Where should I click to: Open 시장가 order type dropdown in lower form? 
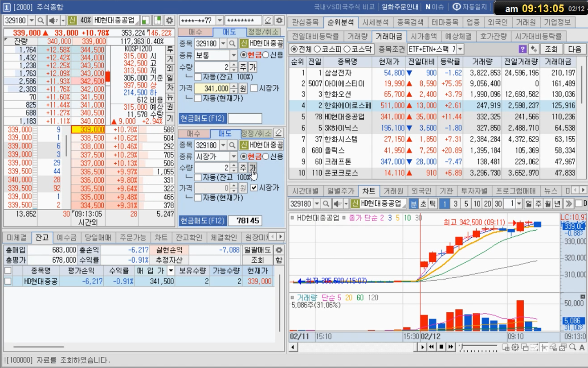pos(234,157)
